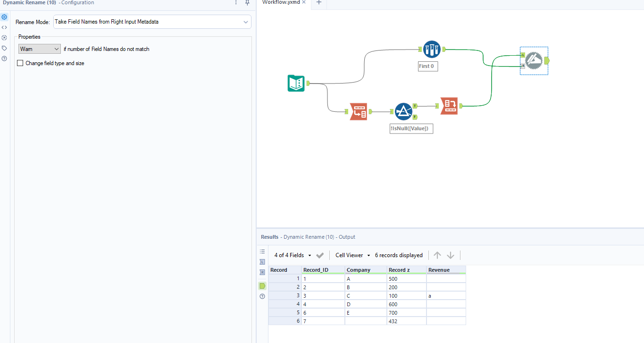Click the Cross Tab tool after Filter
The width and height of the screenshot is (644, 343).
click(x=449, y=106)
